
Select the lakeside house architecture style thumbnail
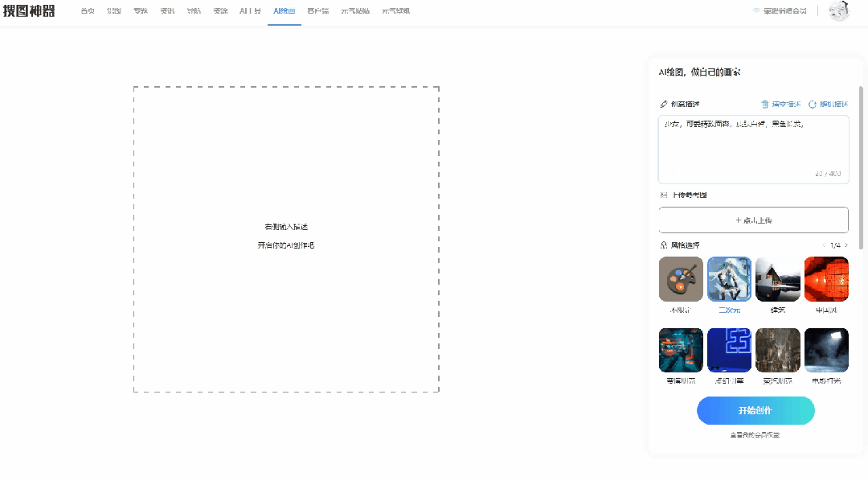[x=778, y=279]
